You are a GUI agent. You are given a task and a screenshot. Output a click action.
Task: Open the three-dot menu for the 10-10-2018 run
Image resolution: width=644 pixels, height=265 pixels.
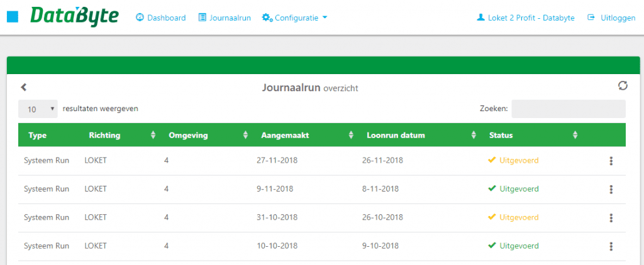click(611, 246)
